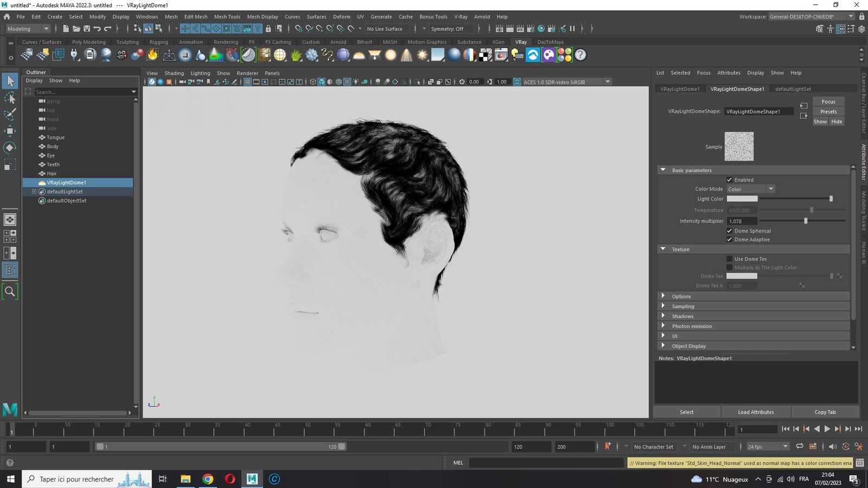Enable the Use Dome Tex checkbox
Image resolution: width=868 pixels, height=488 pixels.
tap(730, 259)
